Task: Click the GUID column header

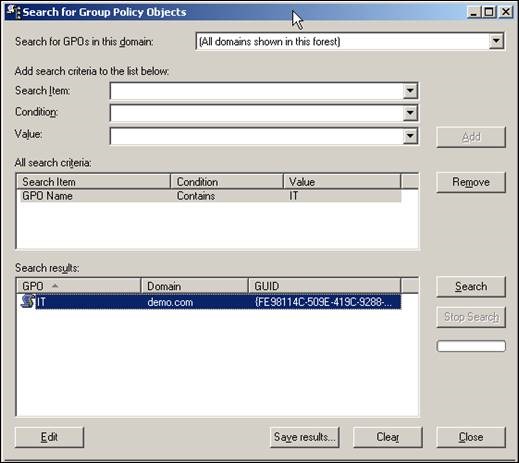Action: [x=324, y=286]
